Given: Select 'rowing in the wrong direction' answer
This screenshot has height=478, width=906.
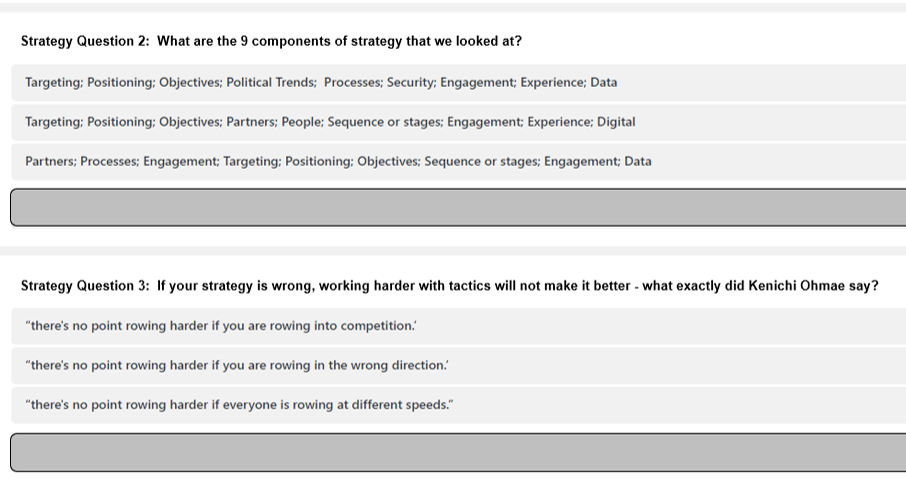Looking at the screenshot, I should coord(459,365).
